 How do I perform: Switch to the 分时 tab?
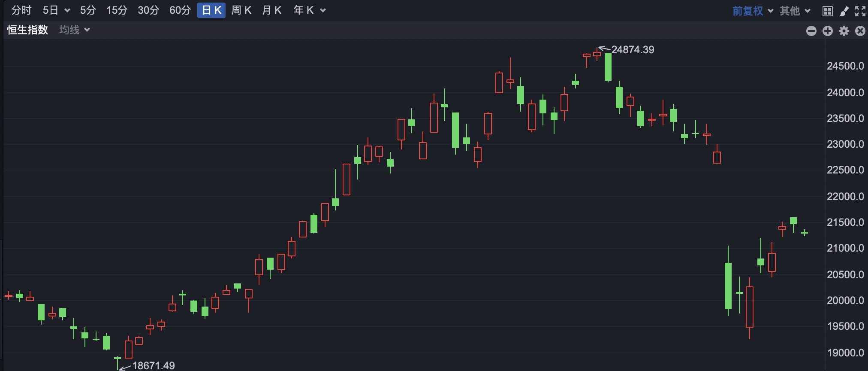pyautogui.click(x=21, y=10)
